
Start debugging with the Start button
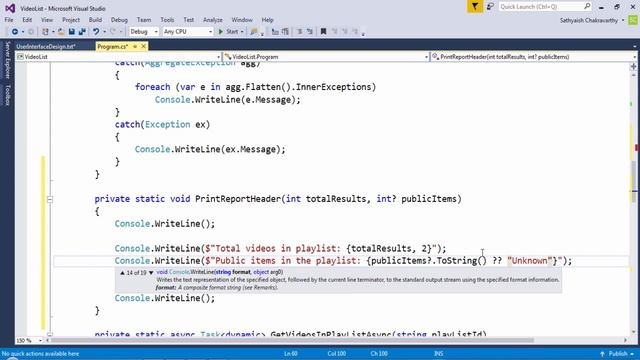pos(228,31)
